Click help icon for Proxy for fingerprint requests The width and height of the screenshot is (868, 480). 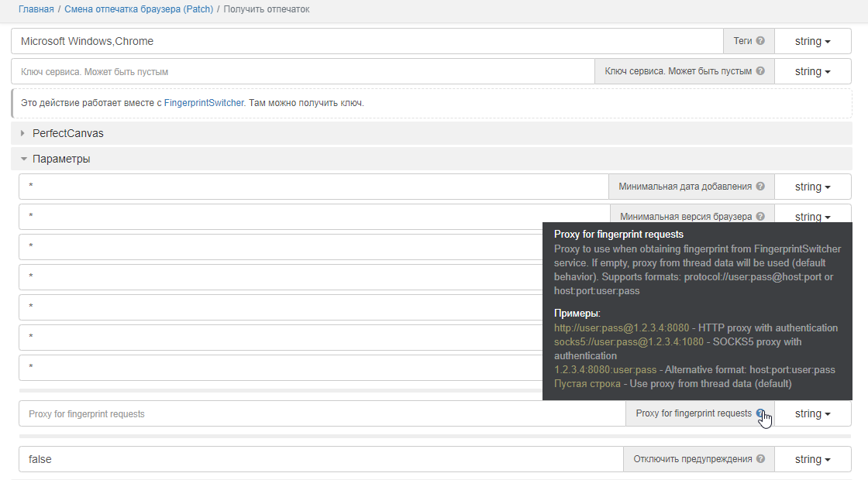tap(760, 413)
